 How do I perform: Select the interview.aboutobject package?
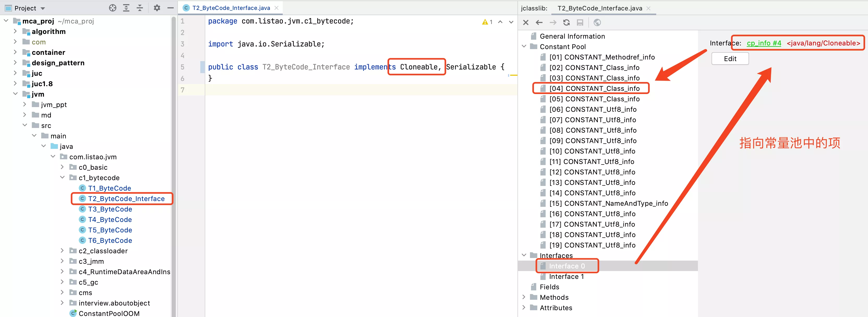coord(114,303)
